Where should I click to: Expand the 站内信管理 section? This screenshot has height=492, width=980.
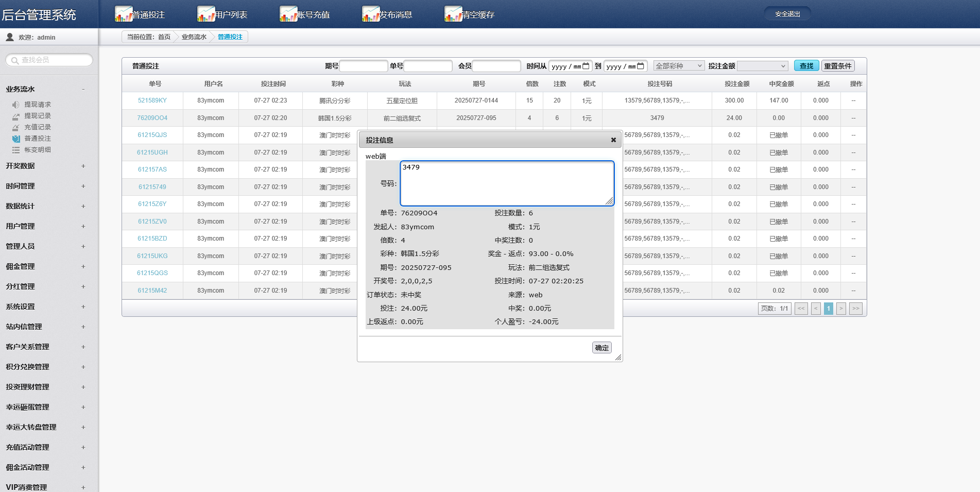click(83, 327)
